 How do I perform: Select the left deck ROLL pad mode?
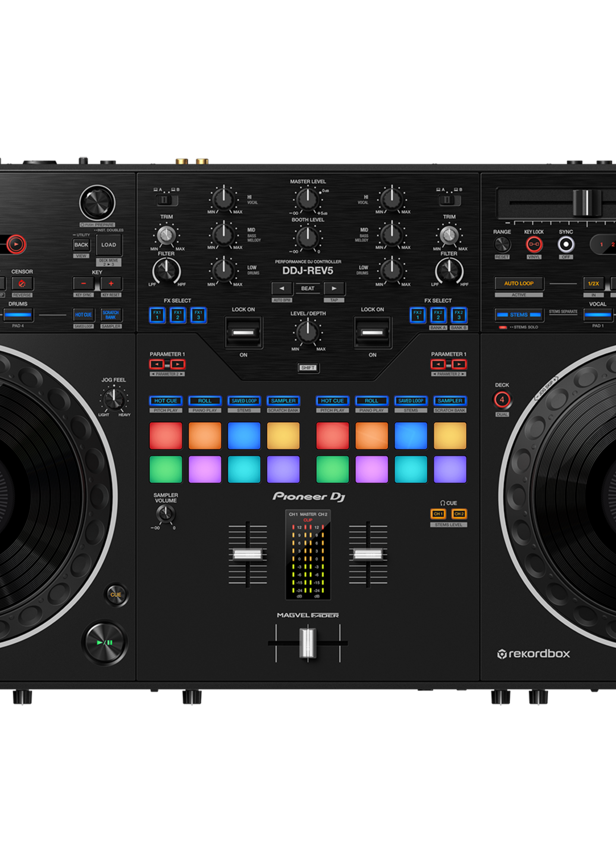point(205,401)
